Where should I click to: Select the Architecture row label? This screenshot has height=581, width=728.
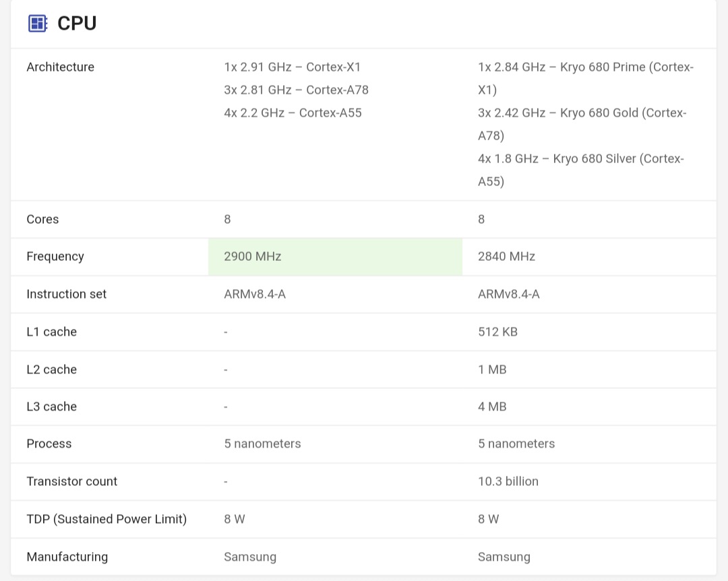click(x=60, y=67)
